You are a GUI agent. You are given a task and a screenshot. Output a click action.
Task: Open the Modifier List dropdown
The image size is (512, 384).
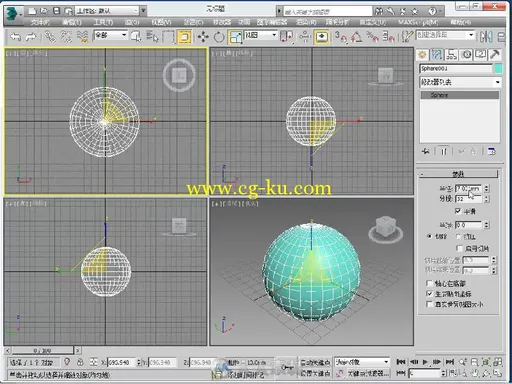[x=460, y=82]
